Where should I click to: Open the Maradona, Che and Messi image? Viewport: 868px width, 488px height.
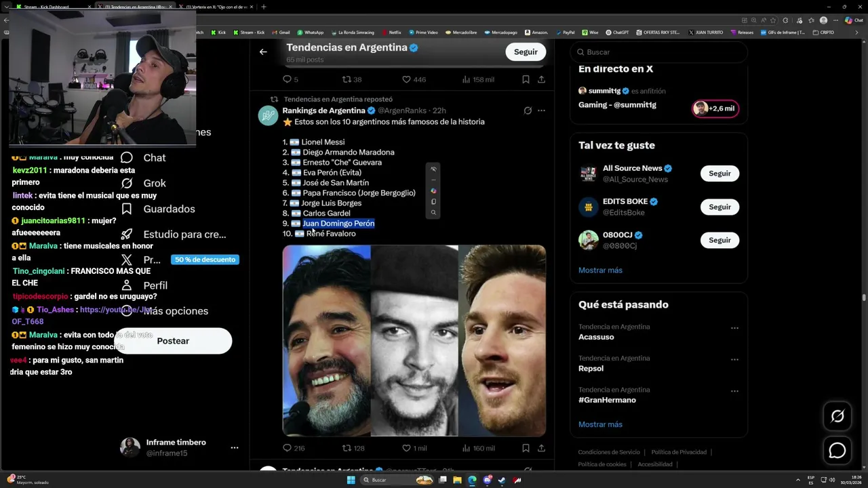[414, 340]
